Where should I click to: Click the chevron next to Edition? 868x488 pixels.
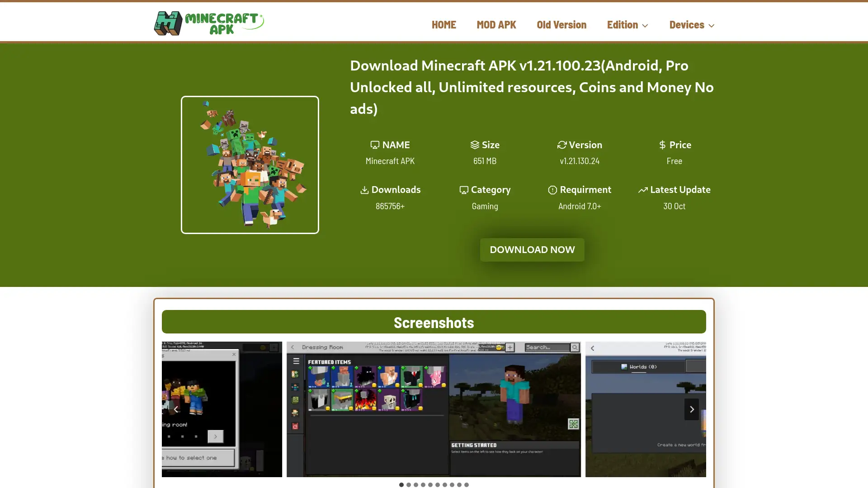pos(645,26)
